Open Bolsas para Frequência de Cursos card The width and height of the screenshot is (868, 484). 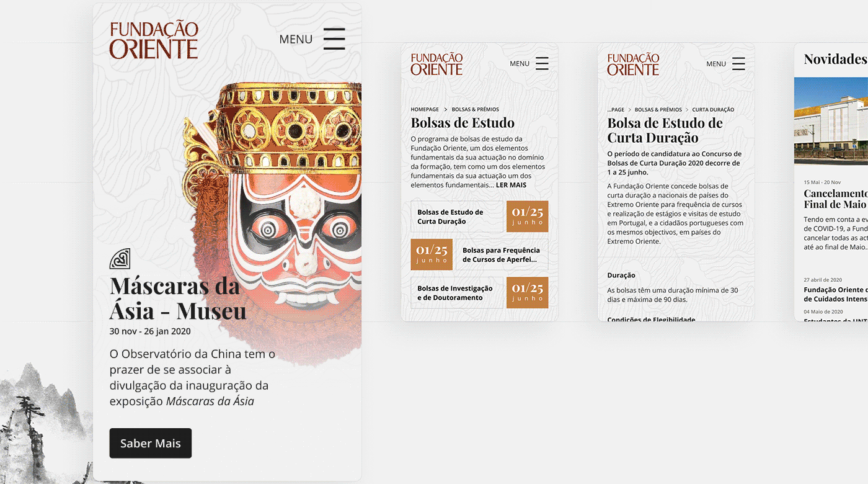[501, 254]
